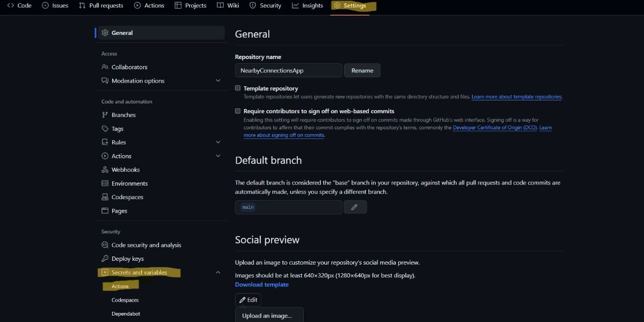The height and width of the screenshot is (322, 644).
Task: Open the Edit social preview dropdown
Action: click(x=248, y=300)
